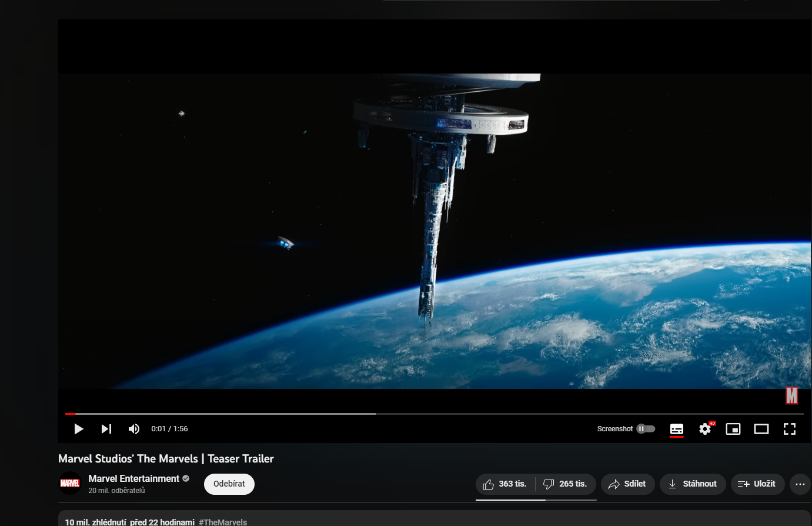Viewport: 812px width, 526px height.
Task: Open miniplayer mode
Action: [733, 429]
